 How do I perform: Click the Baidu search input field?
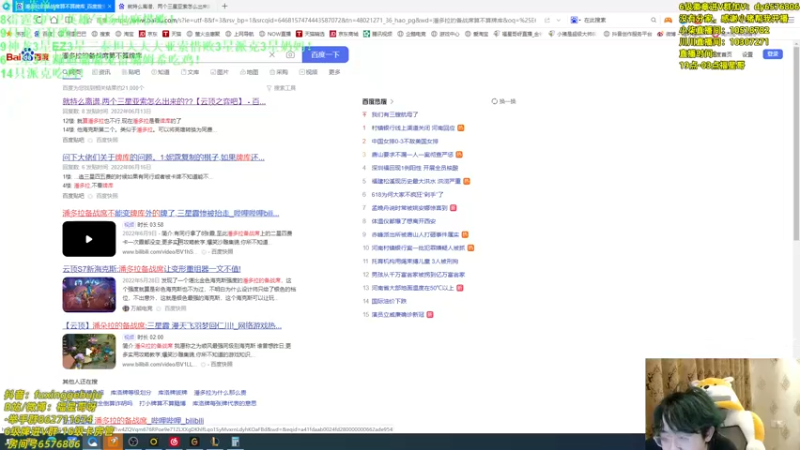[x=163, y=55]
